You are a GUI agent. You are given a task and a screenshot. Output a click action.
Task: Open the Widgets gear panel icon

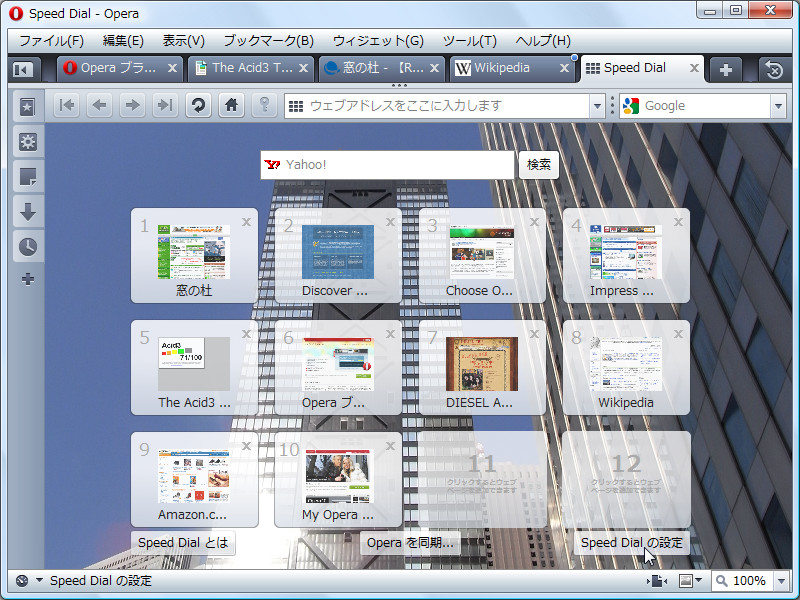[x=28, y=142]
